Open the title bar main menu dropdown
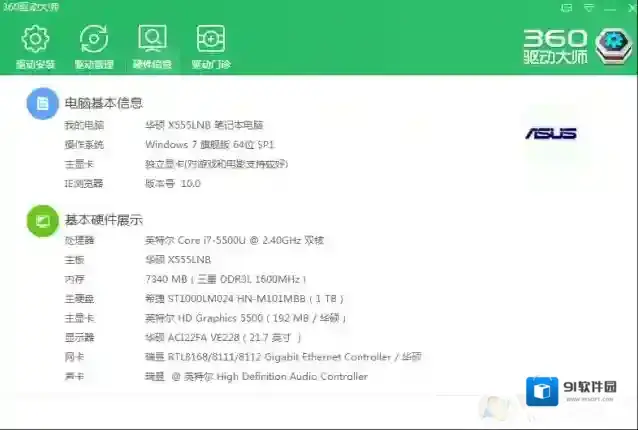The width and height of the screenshot is (638, 430). tap(589, 8)
